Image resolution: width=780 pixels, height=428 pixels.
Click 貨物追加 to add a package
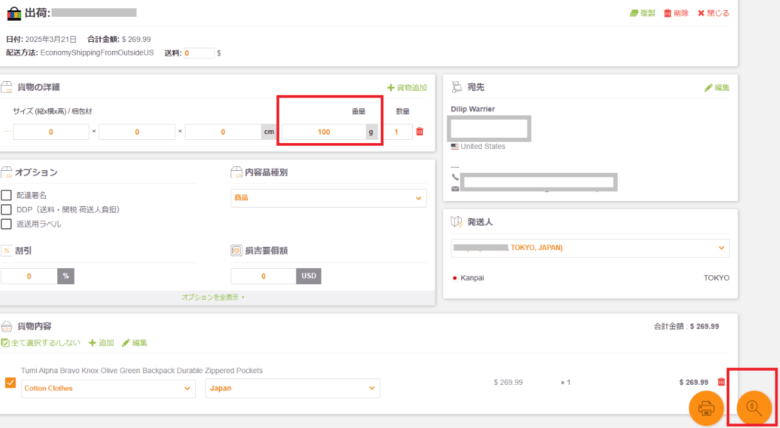(406, 88)
